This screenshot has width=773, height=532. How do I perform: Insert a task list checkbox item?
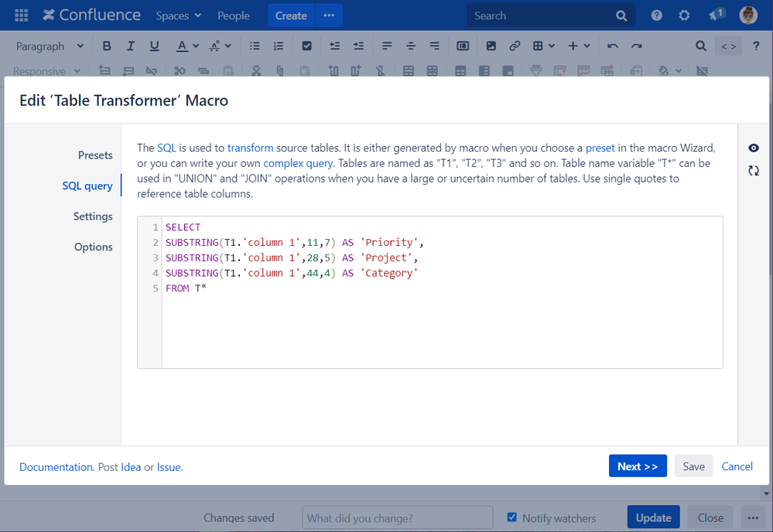point(306,46)
